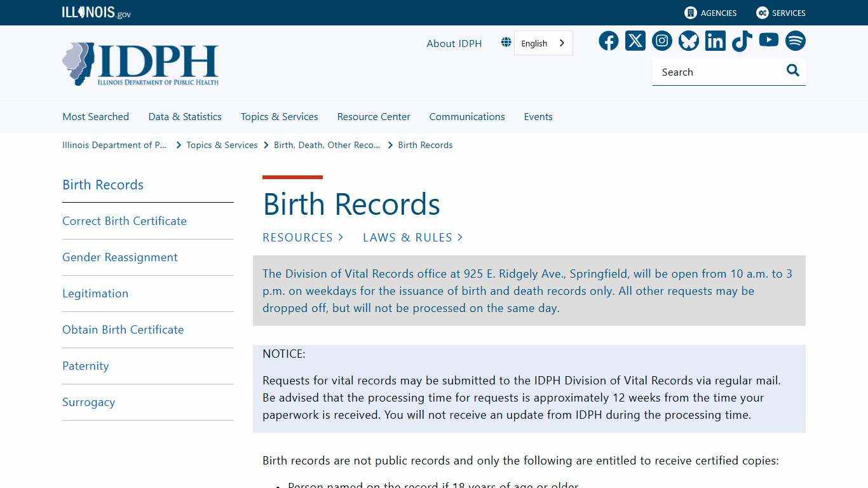
Task: Click the IDPH logo
Action: (140, 63)
